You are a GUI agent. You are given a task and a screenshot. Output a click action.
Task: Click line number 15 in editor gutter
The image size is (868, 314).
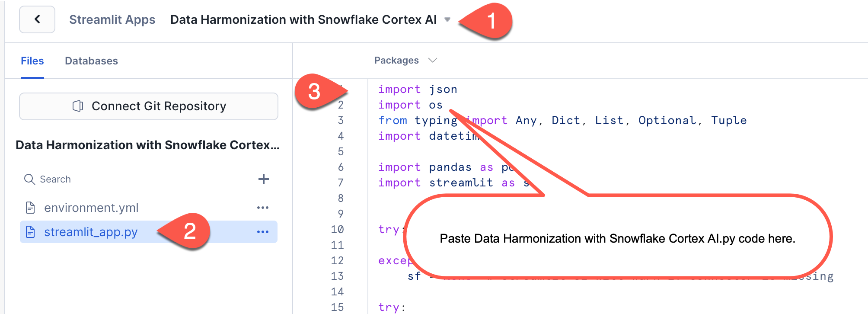(x=337, y=307)
